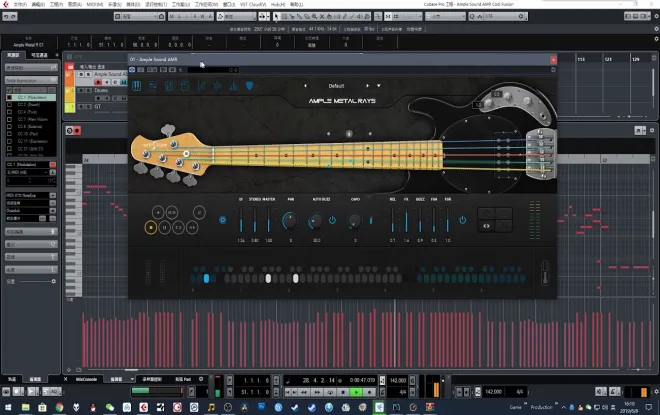
Task: Click the tempo value 142.000 in transport
Action: [398, 380]
